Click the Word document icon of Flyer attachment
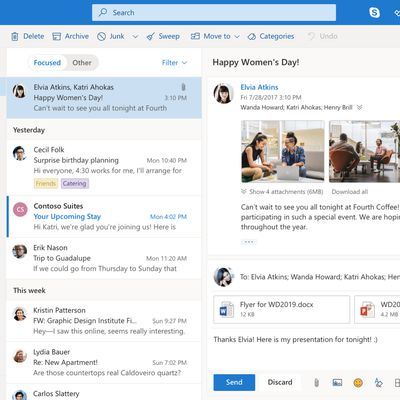The width and height of the screenshot is (400, 400). pyautogui.click(x=227, y=309)
